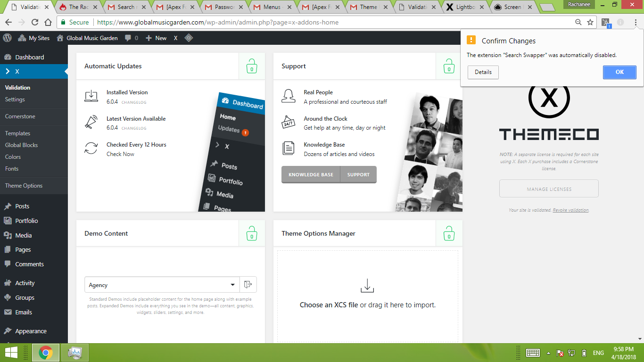Viewport: 644px width, 362px height.
Task: Select Cornerstone in the sidebar menu
Action: point(20,116)
